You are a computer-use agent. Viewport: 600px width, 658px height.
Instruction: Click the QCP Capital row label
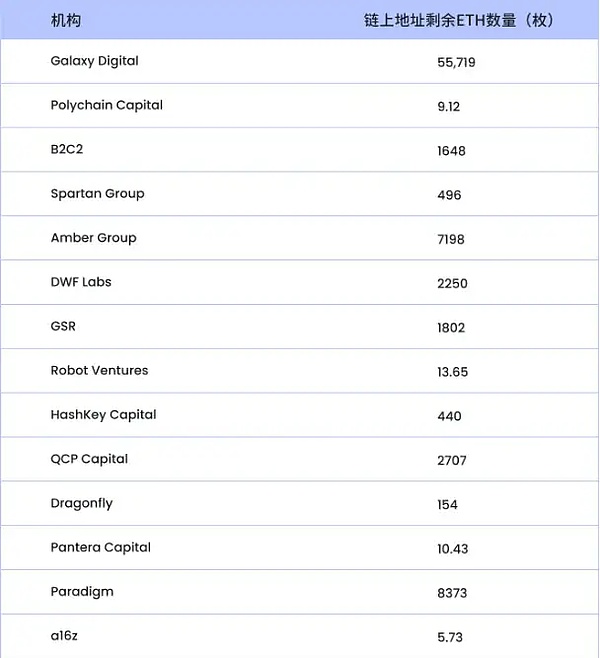(90, 459)
